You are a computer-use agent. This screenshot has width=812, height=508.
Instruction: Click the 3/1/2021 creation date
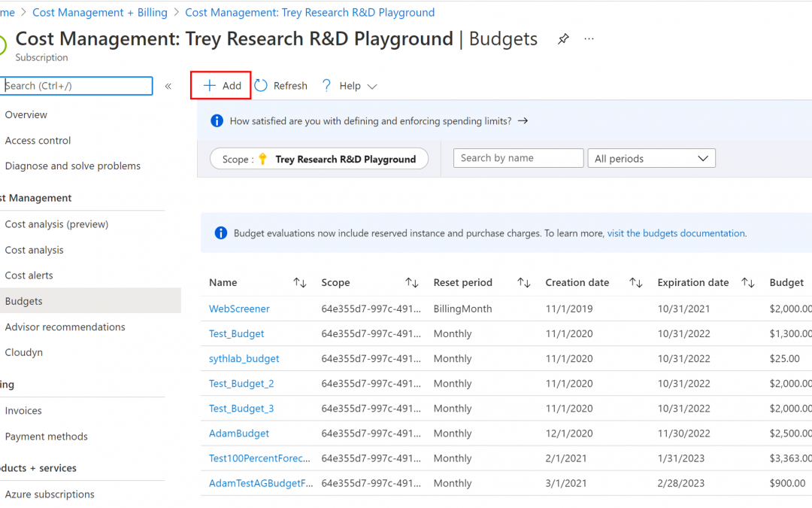566,483
